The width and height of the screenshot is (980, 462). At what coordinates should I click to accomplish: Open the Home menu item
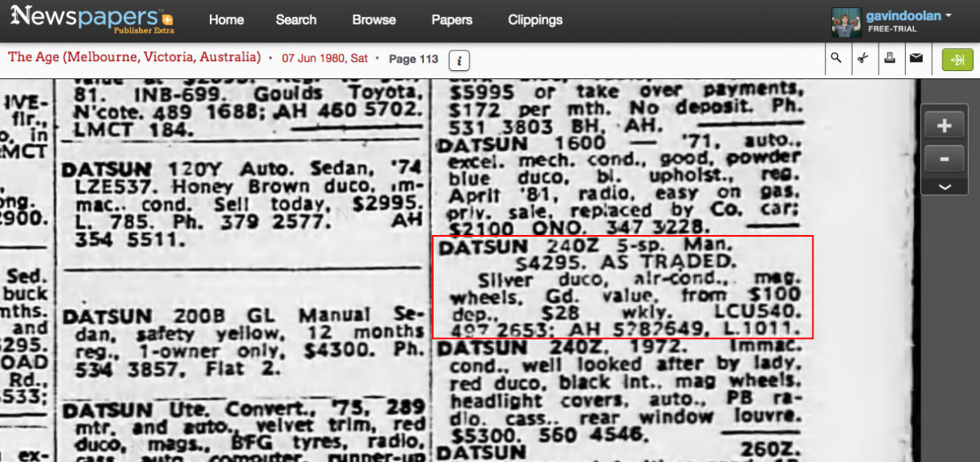[x=226, y=20]
